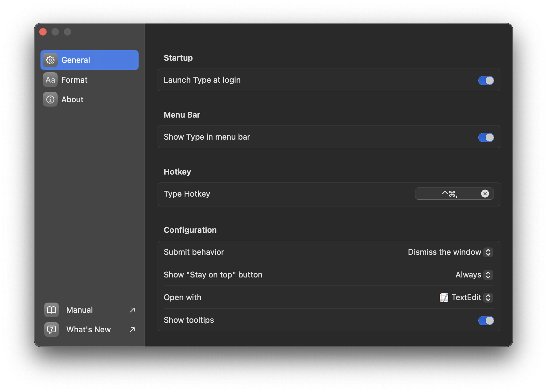547x392 pixels.
Task: Click the Format 'Aa' icon
Action: coord(50,80)
